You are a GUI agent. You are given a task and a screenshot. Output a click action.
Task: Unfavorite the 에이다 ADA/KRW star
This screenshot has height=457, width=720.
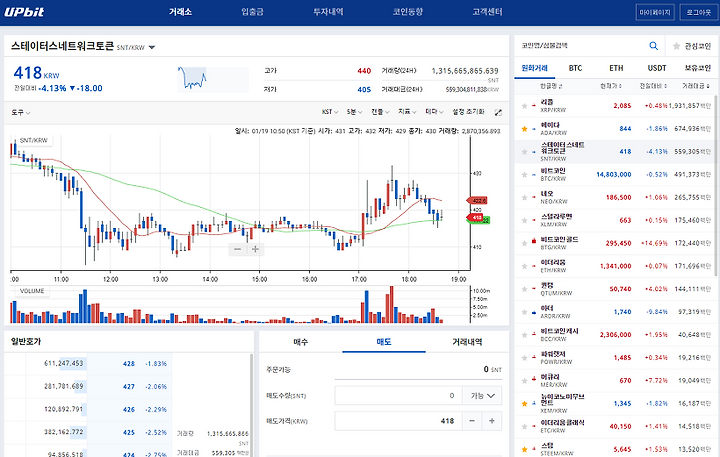point(524,129)
